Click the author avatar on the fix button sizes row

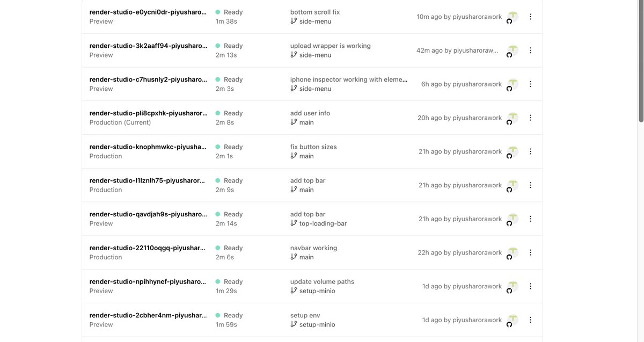click(x=513, y=151)
